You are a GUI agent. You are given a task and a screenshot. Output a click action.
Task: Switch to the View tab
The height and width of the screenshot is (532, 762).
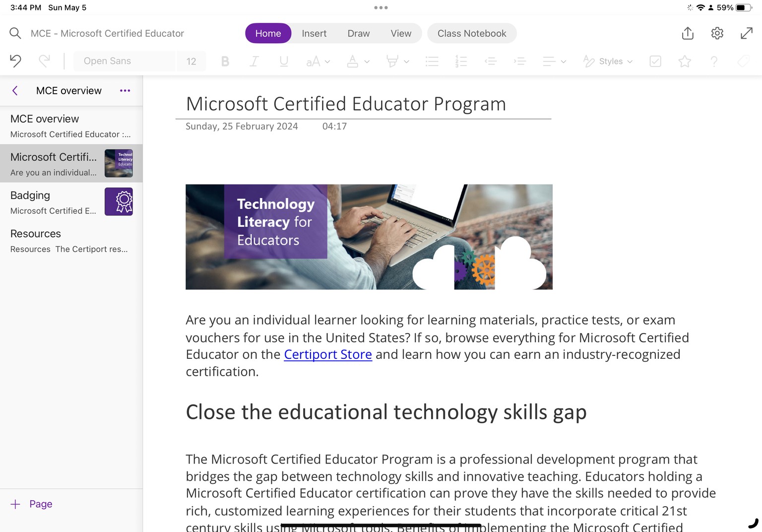pos(401,33)
